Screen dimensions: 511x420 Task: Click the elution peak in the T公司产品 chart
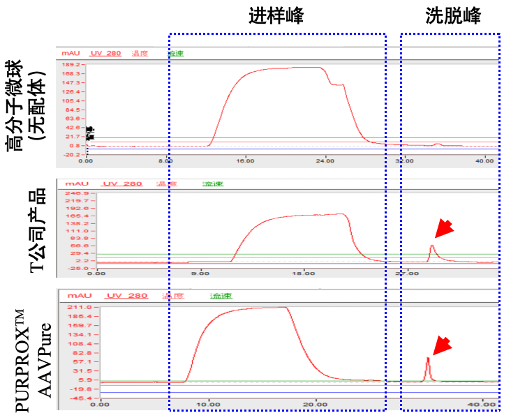(432, 248)
